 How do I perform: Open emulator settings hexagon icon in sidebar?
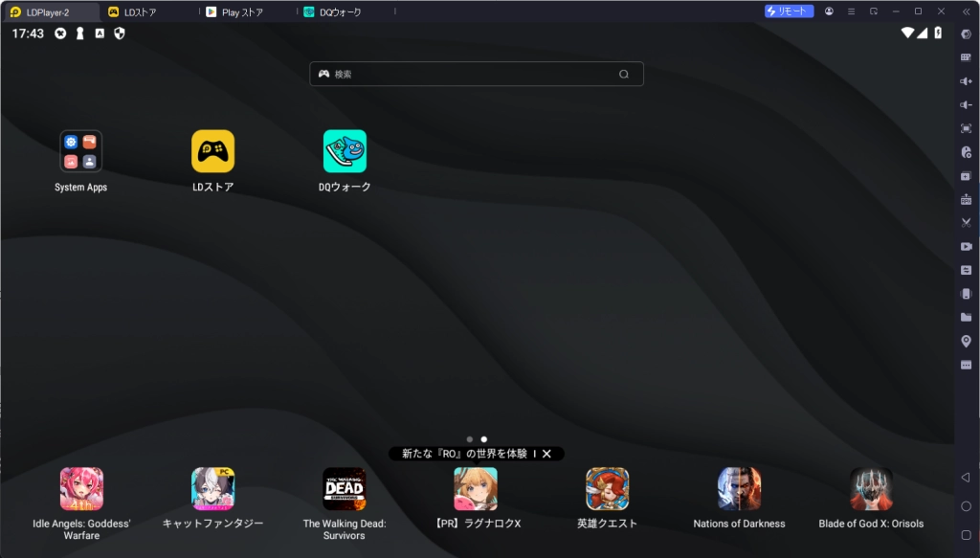tap(967, 34)
